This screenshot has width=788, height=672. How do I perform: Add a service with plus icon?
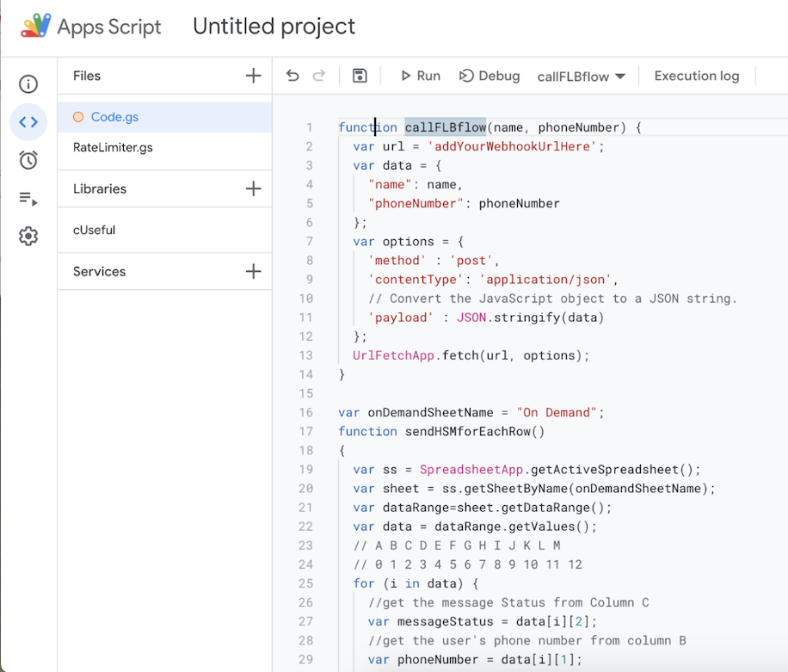[x=253, y=271]
